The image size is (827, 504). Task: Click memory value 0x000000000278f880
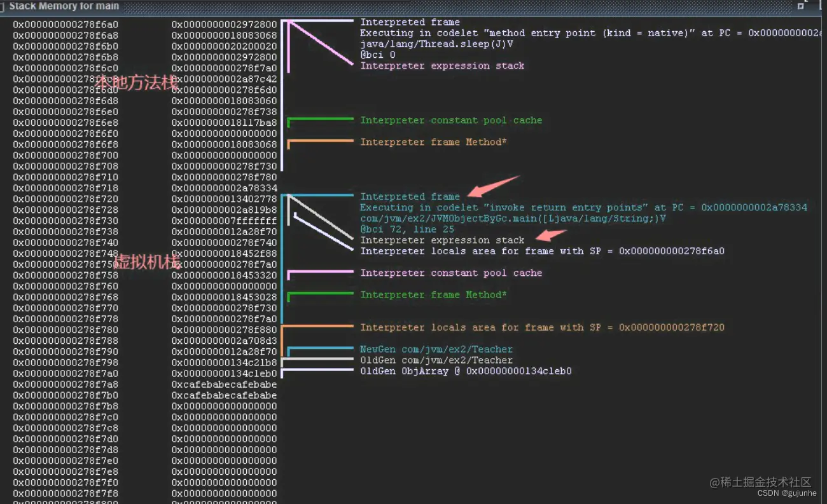pyautogui.click(x=225, y=330)
